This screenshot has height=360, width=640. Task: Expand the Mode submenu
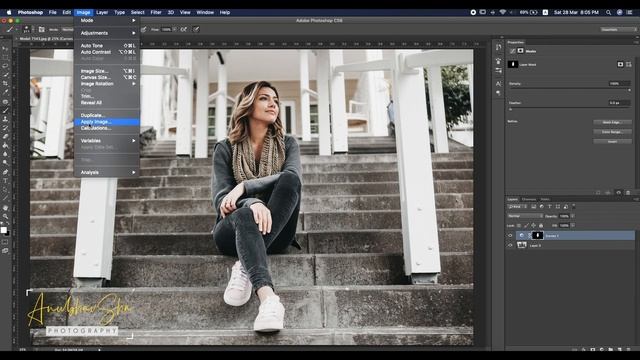tap(107, 20)
